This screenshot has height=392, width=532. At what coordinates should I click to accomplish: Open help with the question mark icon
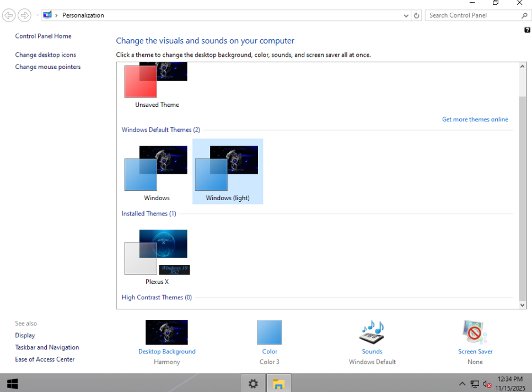(x=527, y=30)
